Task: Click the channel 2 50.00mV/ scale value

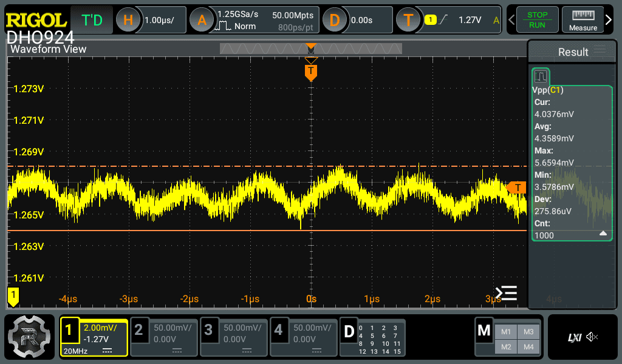Action: [172, 328]
